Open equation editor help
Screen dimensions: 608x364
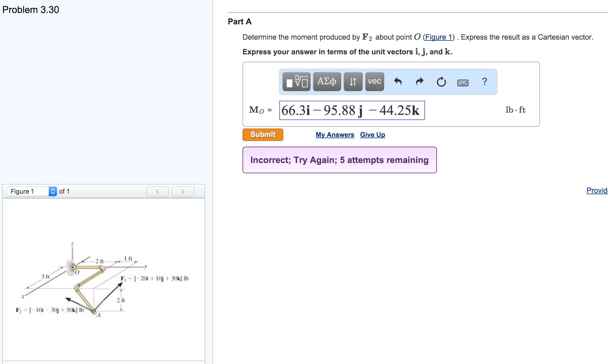point(484,82)
